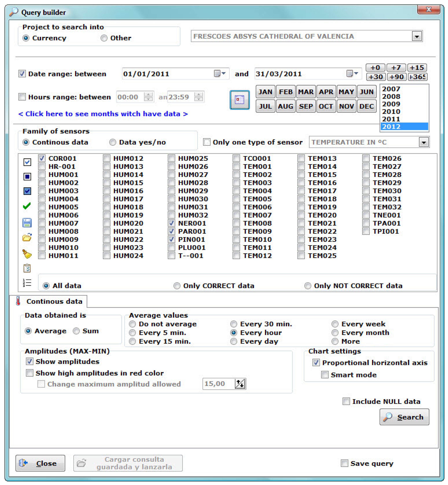Tick the Only one type of sensor checkbox
Viewport: 448px width, 485px height.
[207, 142]
